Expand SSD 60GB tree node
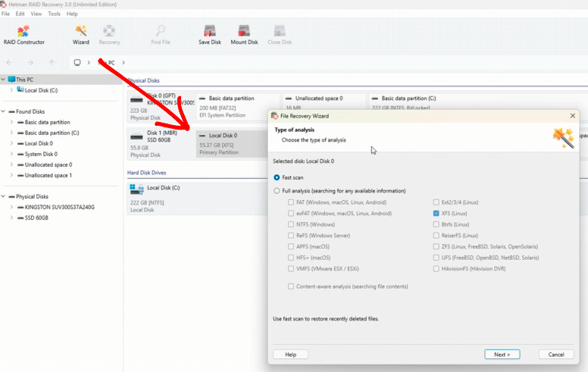Screen dimensions: 588x372 click(x=11, y=217)
